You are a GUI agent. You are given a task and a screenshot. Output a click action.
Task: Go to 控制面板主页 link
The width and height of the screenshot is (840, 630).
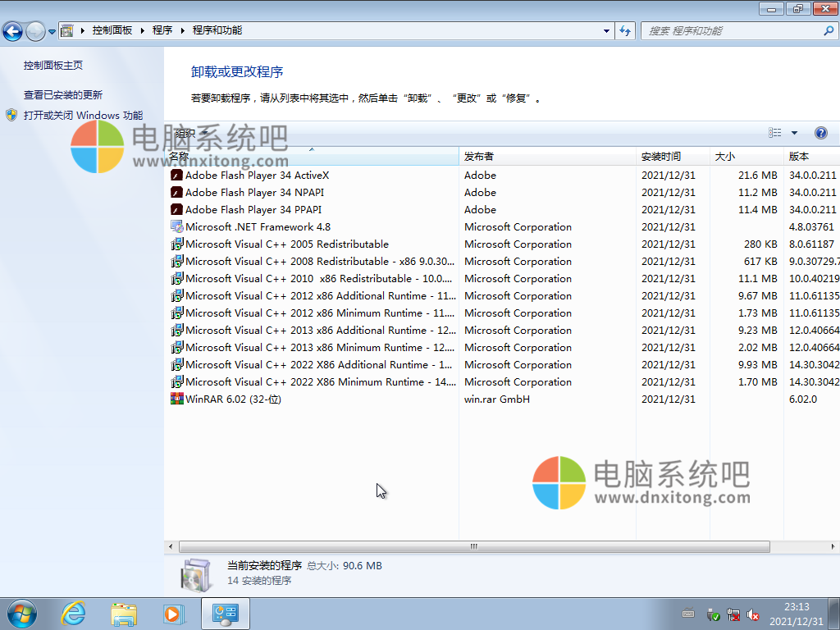53,66
